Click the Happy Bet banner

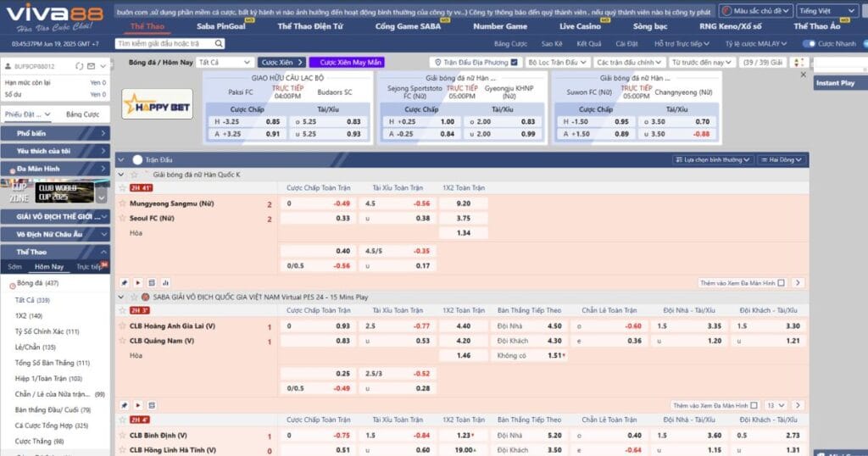157,104
